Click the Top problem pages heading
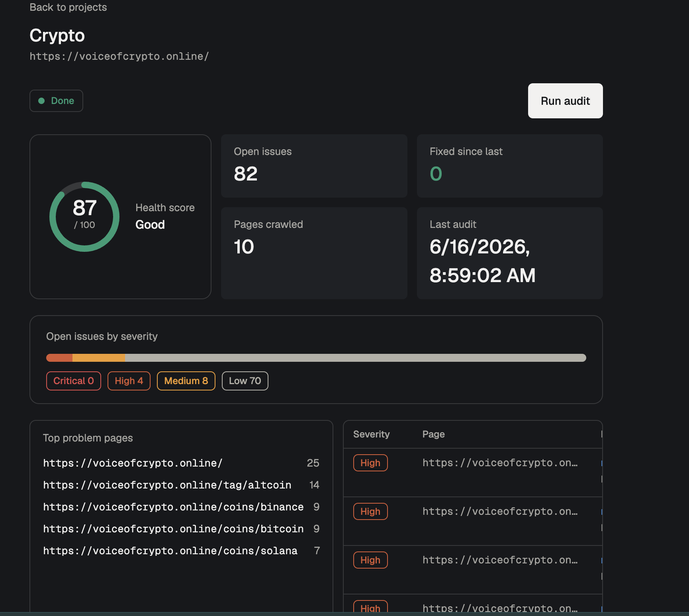Screen dimensions: 689x616 pos(88,438)
